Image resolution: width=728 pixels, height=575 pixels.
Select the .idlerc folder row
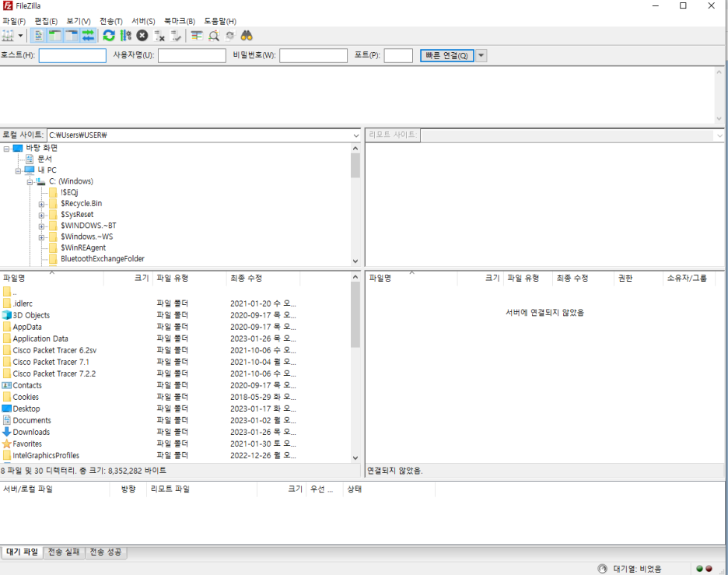click(x=176, y=303)
